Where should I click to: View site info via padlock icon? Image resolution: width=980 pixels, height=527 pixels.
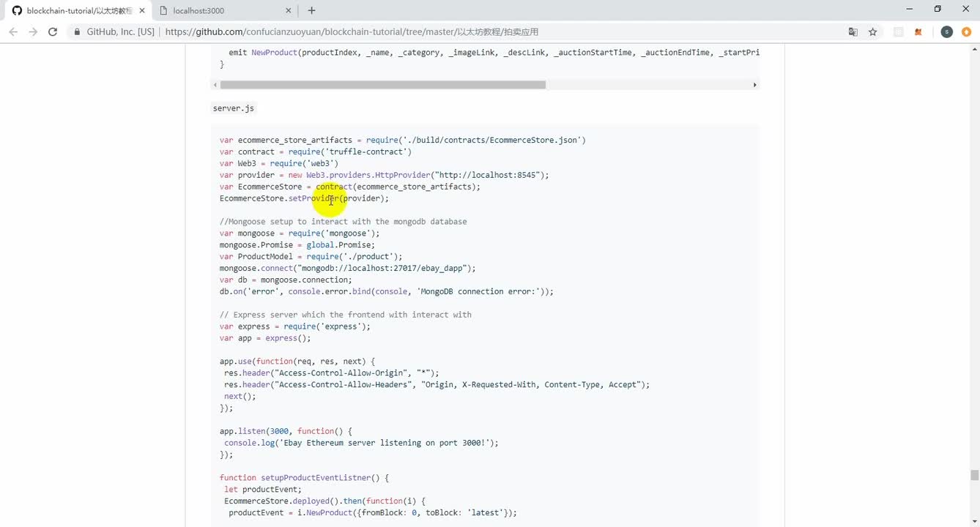tap(77, 32)
